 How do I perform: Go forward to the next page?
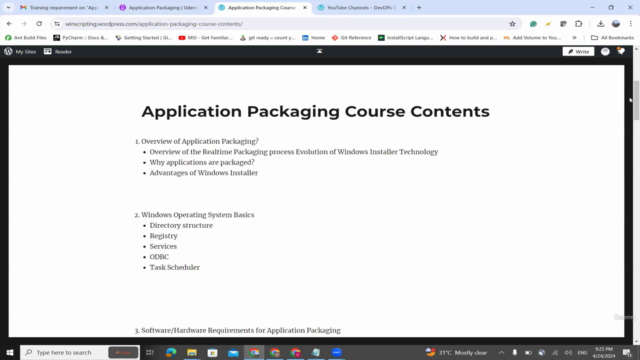[x=24, y=24]
